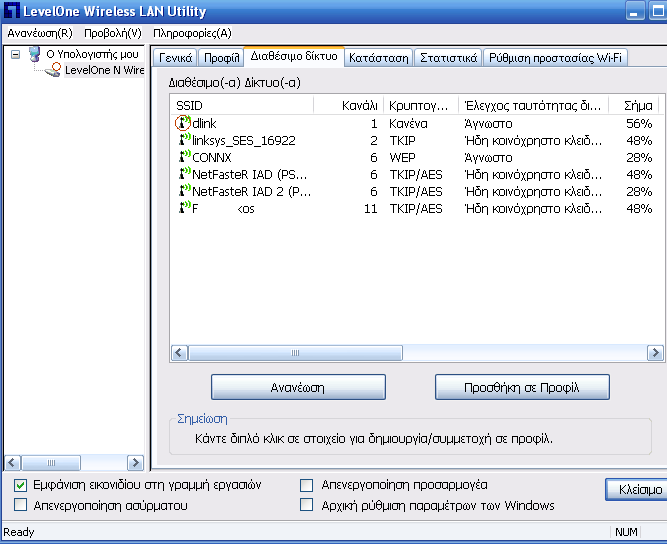Viewport: 667px width, 544px height.
Task: Open the Προβολή(V) menu
Action: click(x=113, y=33)
